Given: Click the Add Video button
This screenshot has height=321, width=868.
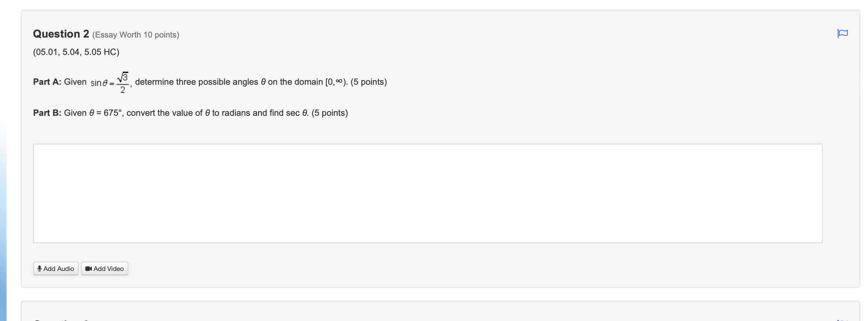Looking at the screenshot, I should (x=104, y=269).
